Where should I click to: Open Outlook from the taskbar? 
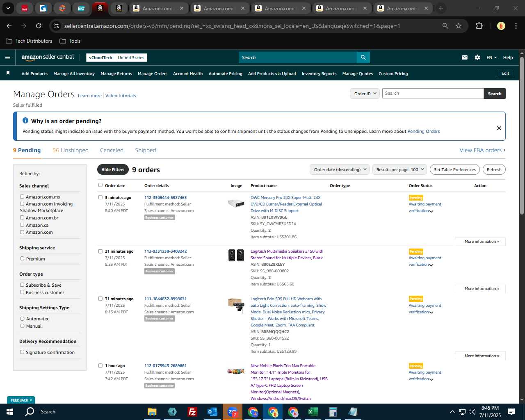212,412
